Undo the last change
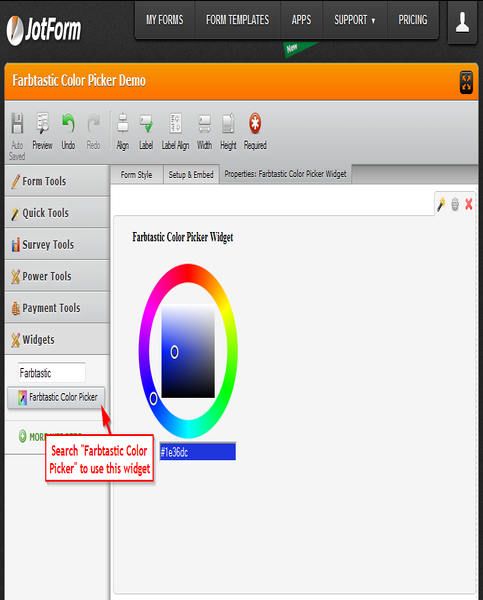 click(68, 131)
